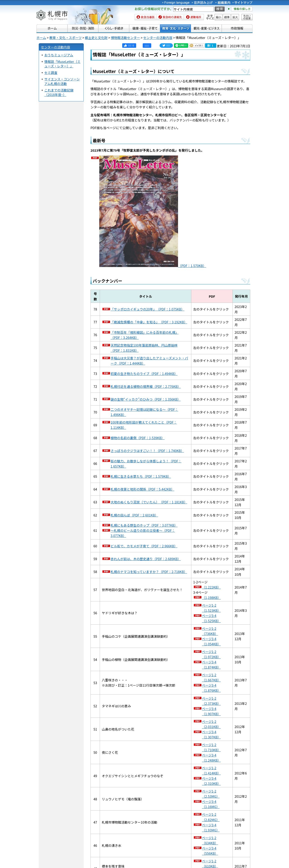The width and height of the screenshot is (289, 868).
Task: Click the mixi イイネ! button
Action: [197, 46]
